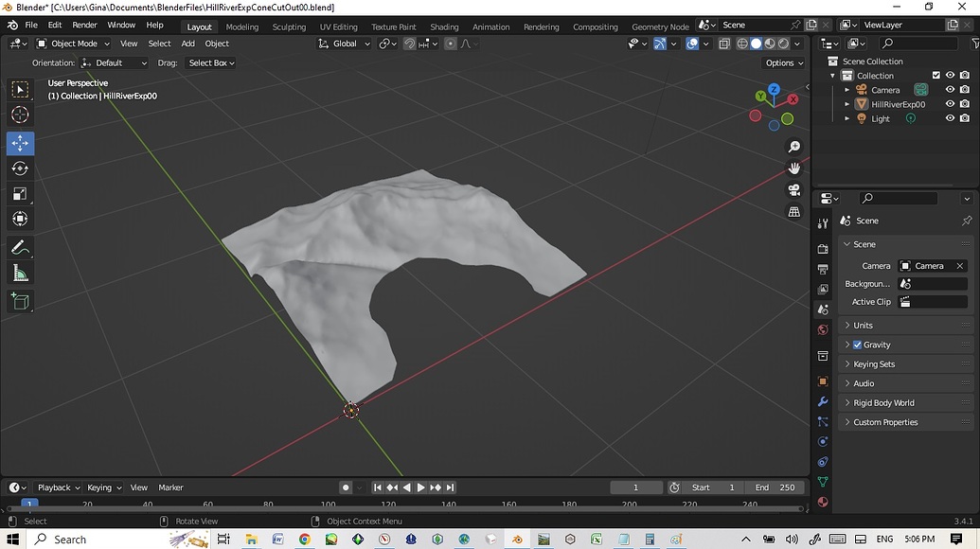Switch to Sculpting workspace tab
This screenshot has width=980, height=549.
(289, 27)
